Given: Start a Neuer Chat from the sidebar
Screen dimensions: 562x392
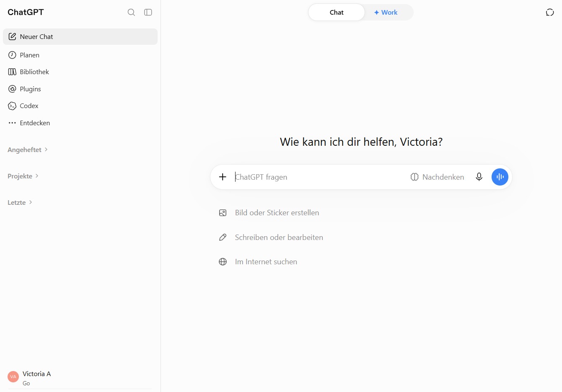Looking at the screenshot, I should tap(80, 36).
